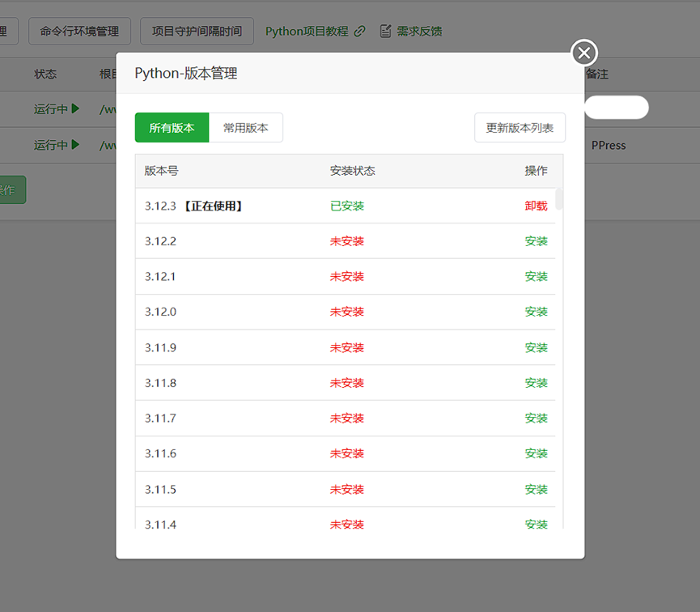Click 更新版本列表 button
700x612 pixels.
[520, 128]
